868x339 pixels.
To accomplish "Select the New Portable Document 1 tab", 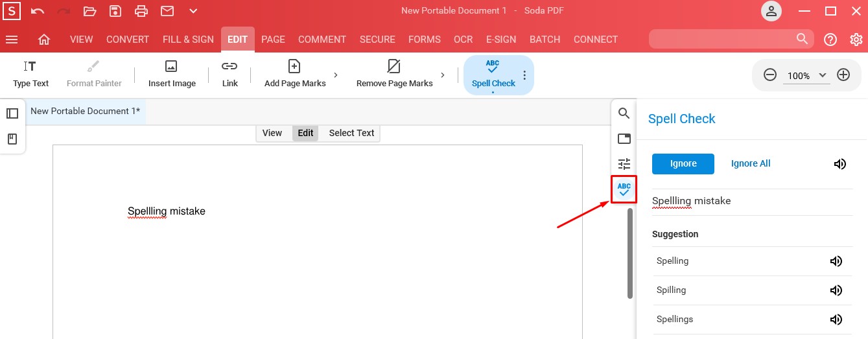I will pos(85,111).
